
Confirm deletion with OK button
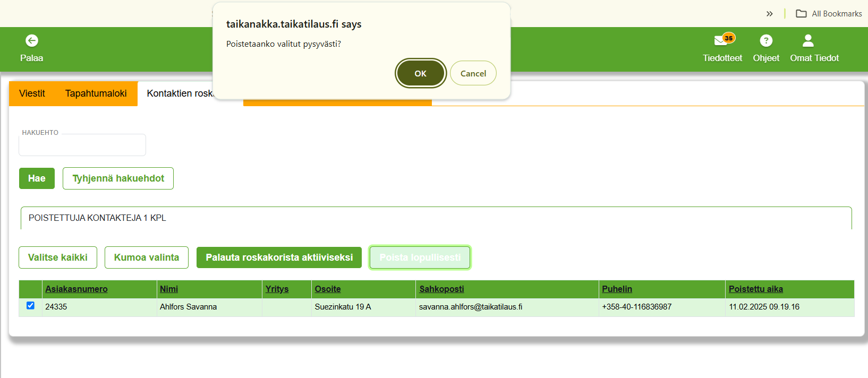click(420, 73)
